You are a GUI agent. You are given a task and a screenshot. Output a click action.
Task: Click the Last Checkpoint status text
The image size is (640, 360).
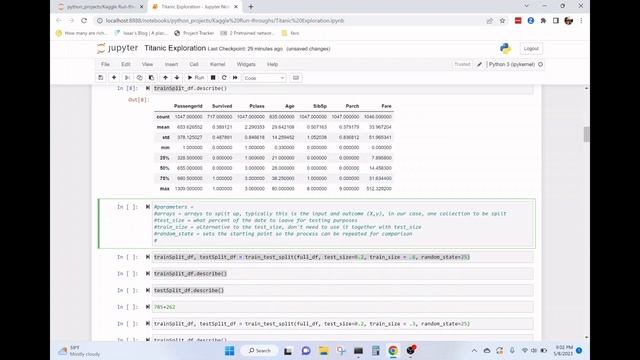pos(245,49)
